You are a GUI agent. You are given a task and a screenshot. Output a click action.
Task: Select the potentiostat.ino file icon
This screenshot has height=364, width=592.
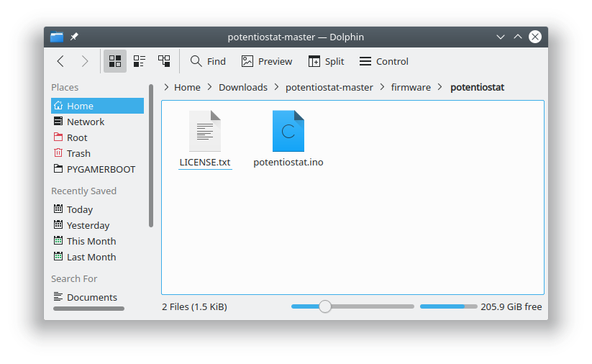point(288,131)
